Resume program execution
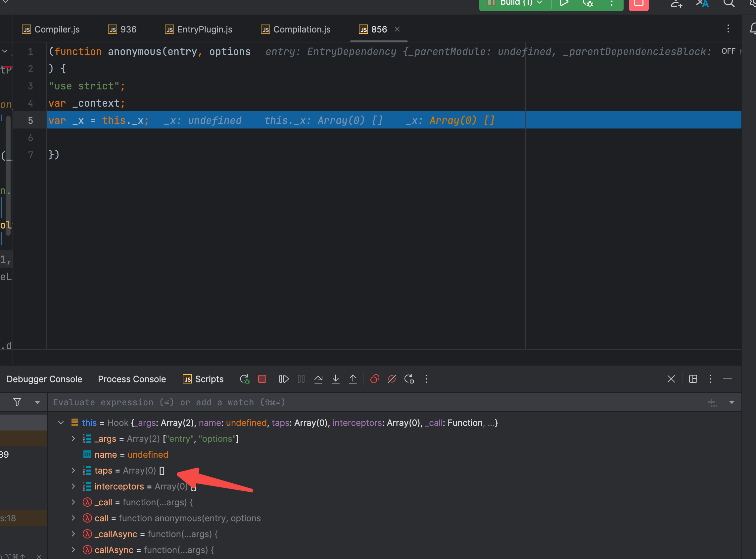The image size is (756, 559). pos(284,379)
